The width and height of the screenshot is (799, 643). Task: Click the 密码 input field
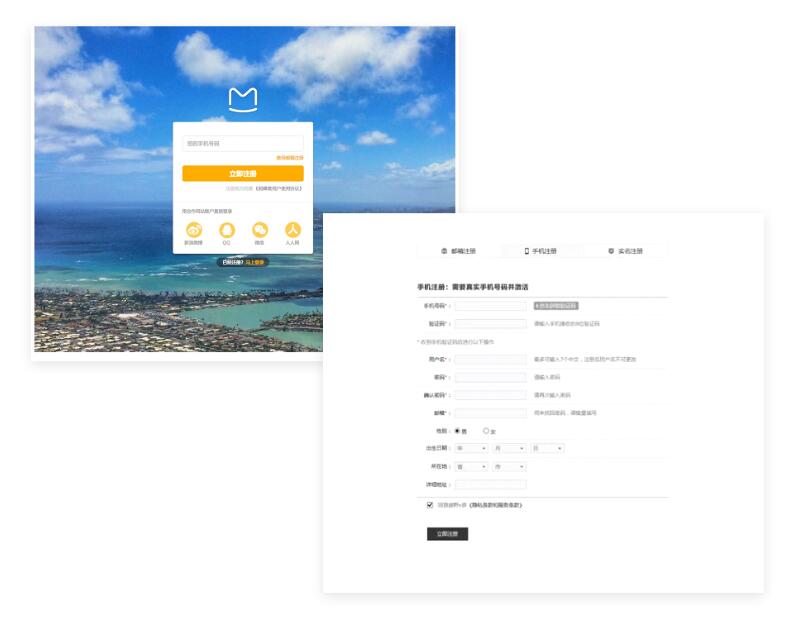491,378
